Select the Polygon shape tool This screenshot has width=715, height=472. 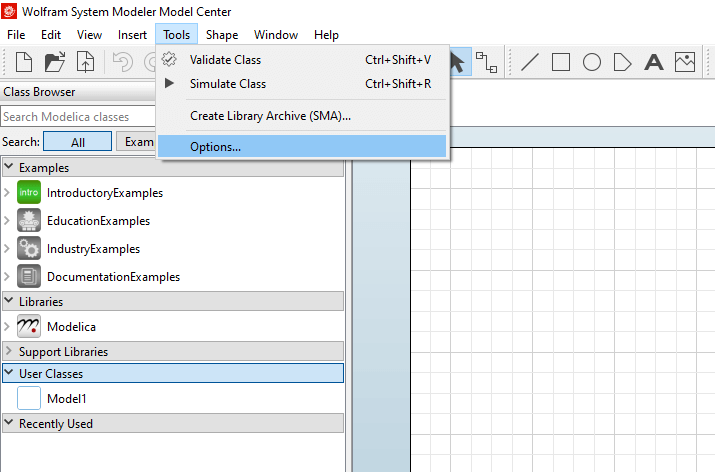click(622, 62)
